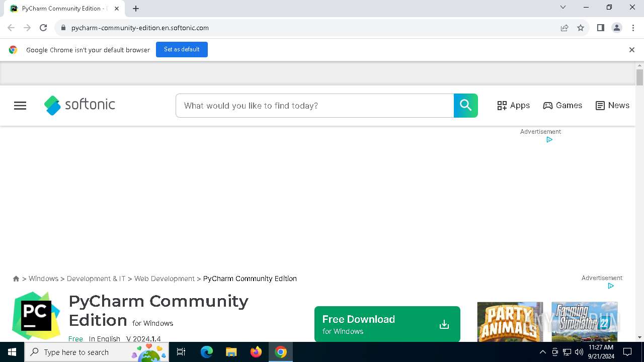Click the taskbar search box
The width and height of the screenshot is (644, 362).
pos(97,352)
